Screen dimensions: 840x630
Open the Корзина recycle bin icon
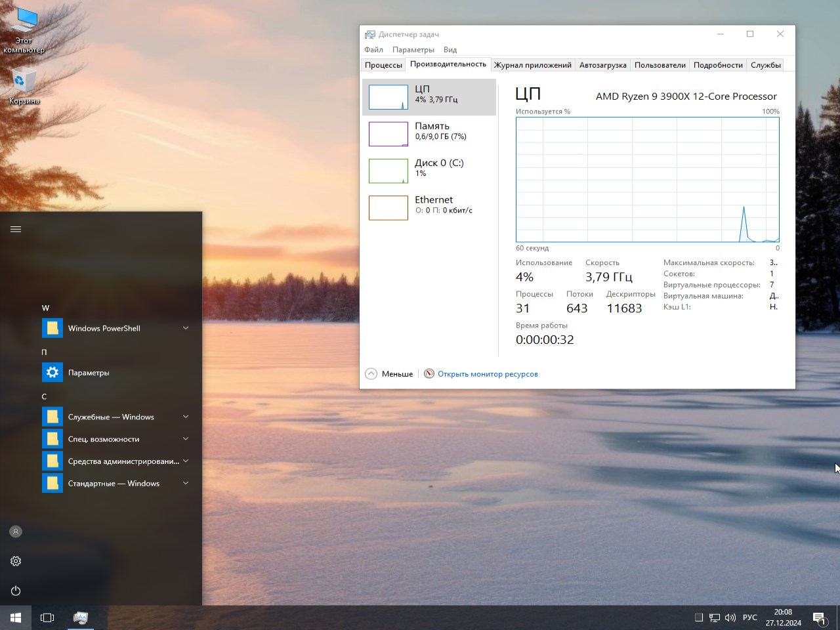click(x=24, y=86)
